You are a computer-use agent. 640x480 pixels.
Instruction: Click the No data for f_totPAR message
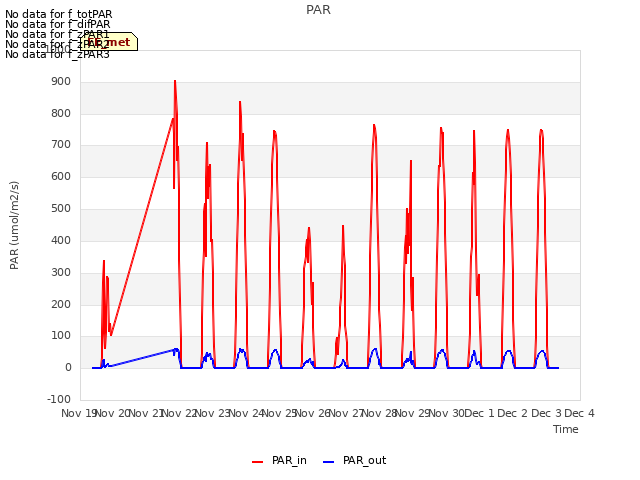pyautogui.click(x=58, y=14)
